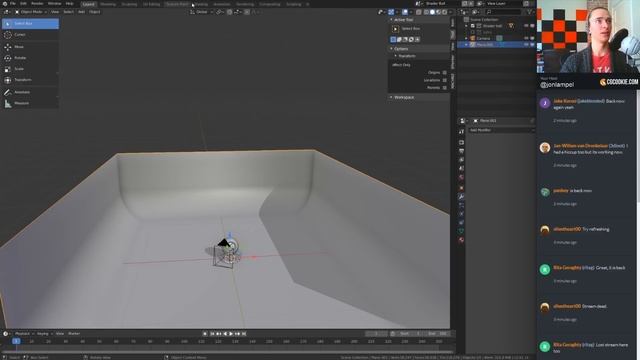Open the Global transform orientation dropdown
640x360 pixels.
click(x=202, y=12)
